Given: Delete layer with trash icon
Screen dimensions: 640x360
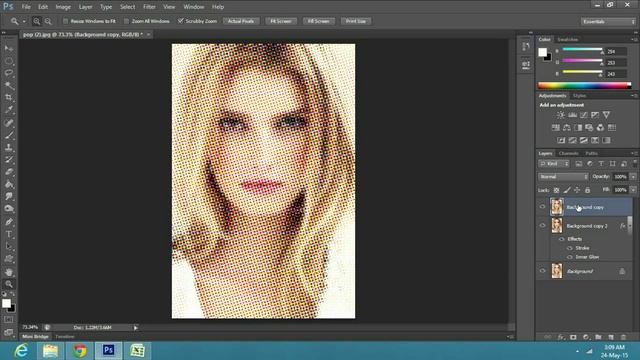Looking at the screenshot, I should pos(623,337).
